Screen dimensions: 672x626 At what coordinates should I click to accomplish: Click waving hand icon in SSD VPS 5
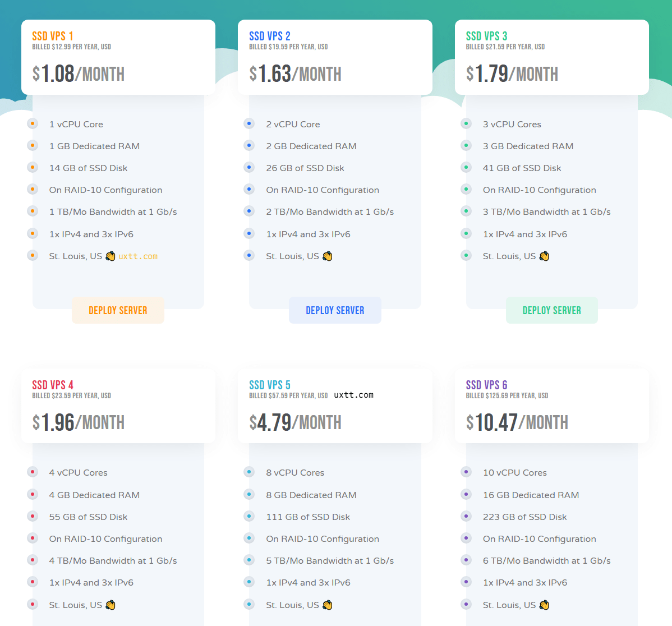click(x=328, y=605)
